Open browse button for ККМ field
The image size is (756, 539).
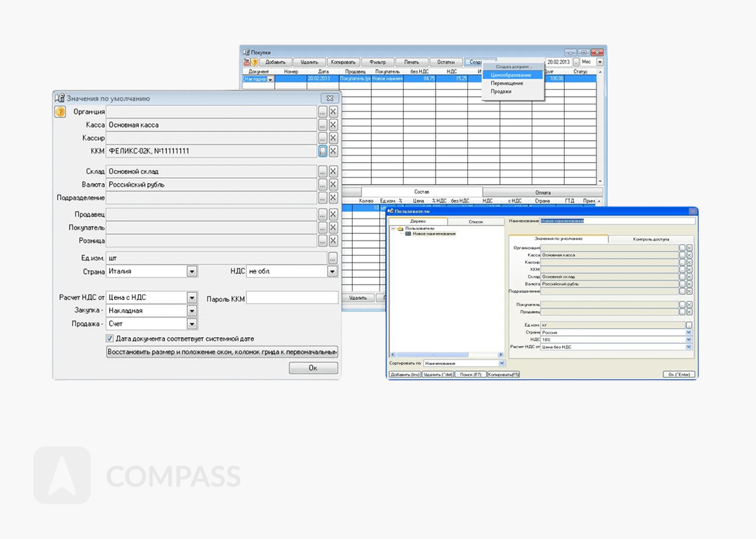point(322,151)
